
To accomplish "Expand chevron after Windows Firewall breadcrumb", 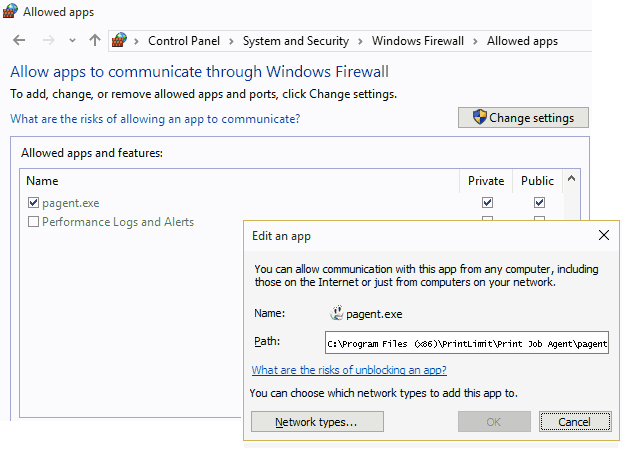I will [x=475, y=41].
